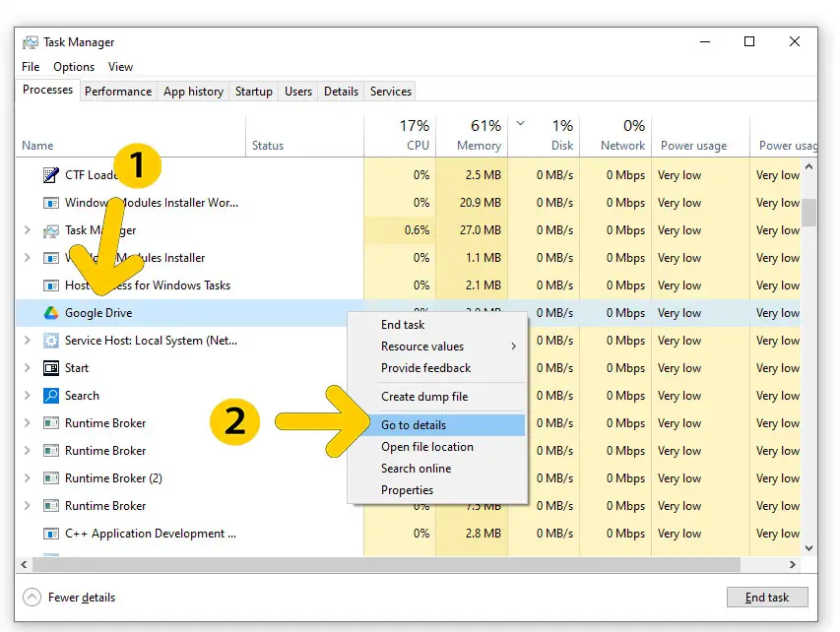This screenshot has height=632, width=840.
Task: Select Go to details in context menu
Action: tap(414, 425)
